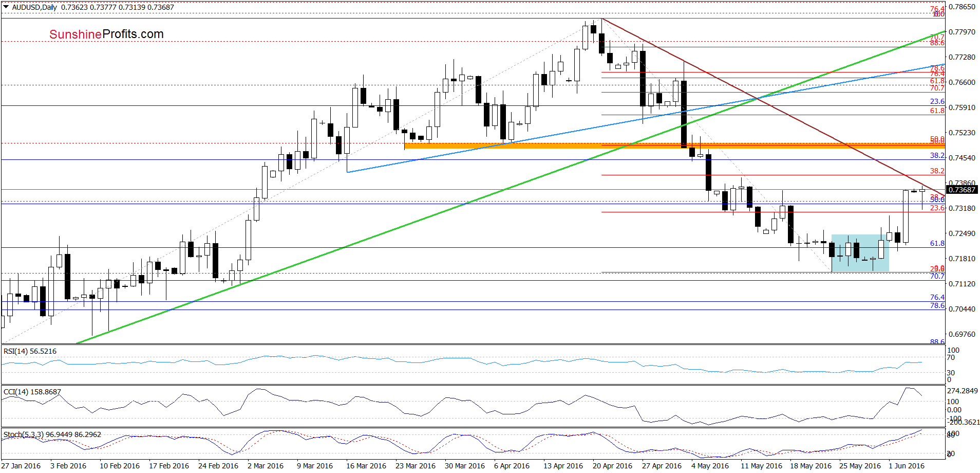Click the 6 Apr 2016 date label
This screenshot has height=473, width=980.
512,466
